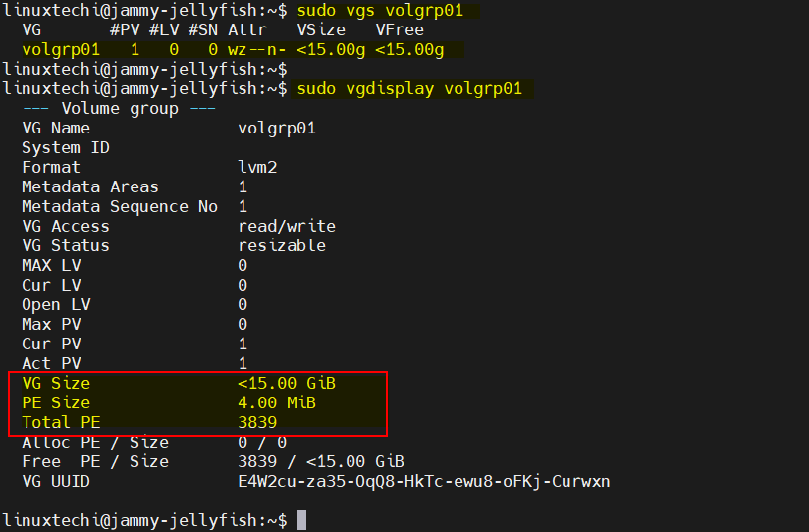809x532 pixels.
Task: Click the PE Size value '4.00 MiB'
Action: (x=277, y=402)
